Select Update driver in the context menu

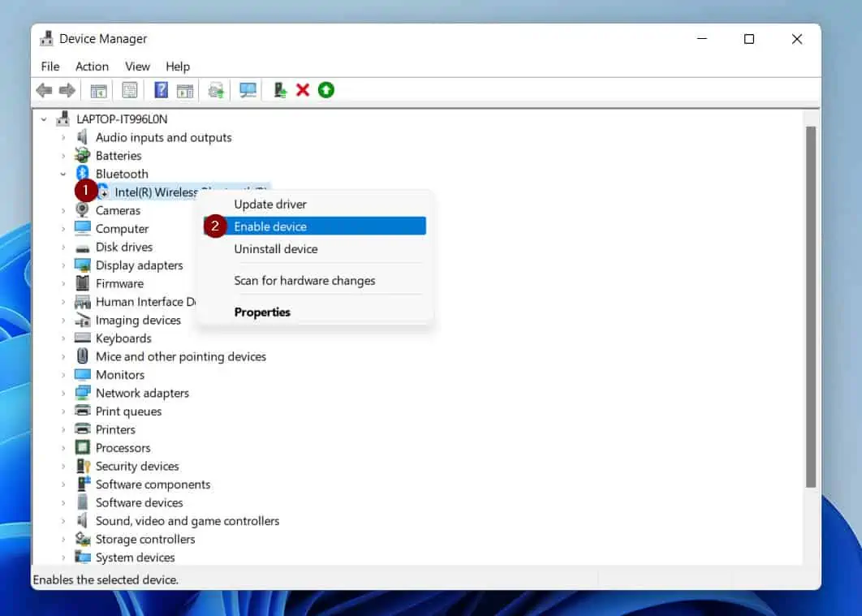270,205
